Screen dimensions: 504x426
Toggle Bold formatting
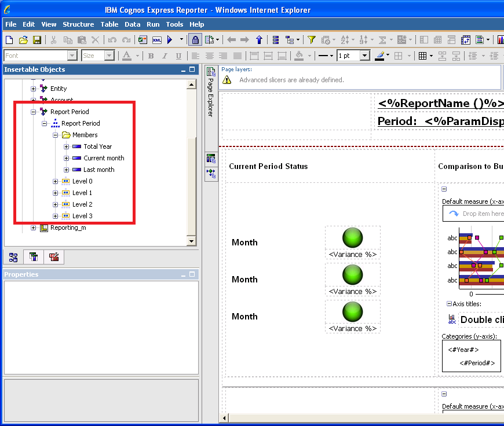[x=151, y=56]
